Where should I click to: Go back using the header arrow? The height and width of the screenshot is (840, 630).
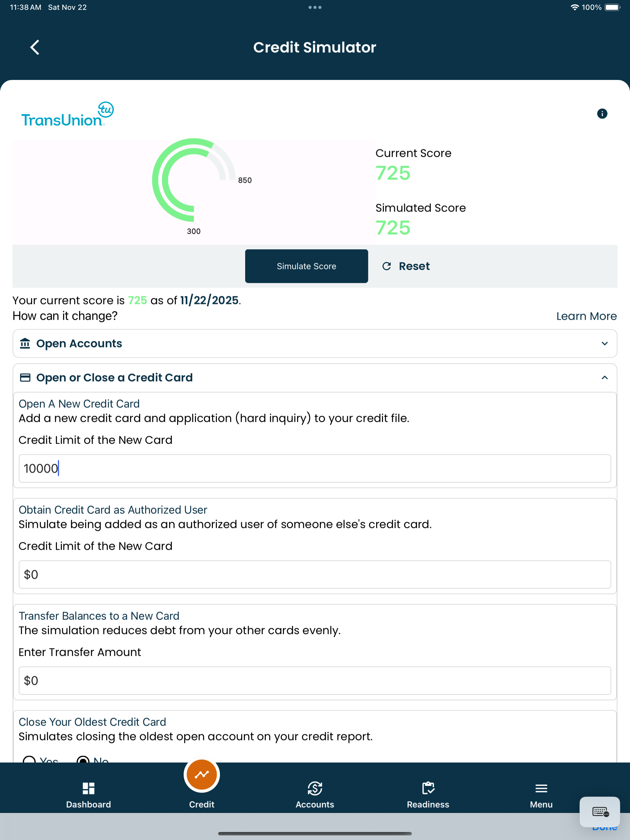[34, 47]
